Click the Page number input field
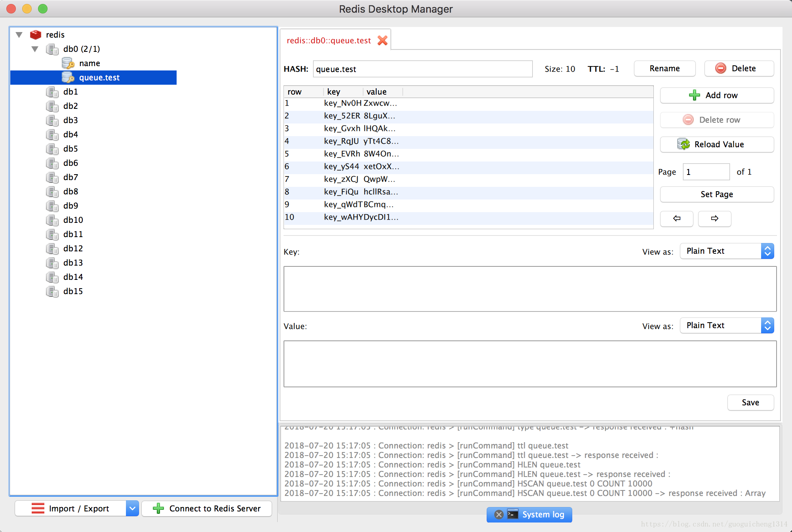Image resolution: width=792 pixels, height=532 pixels. point(706,172)
